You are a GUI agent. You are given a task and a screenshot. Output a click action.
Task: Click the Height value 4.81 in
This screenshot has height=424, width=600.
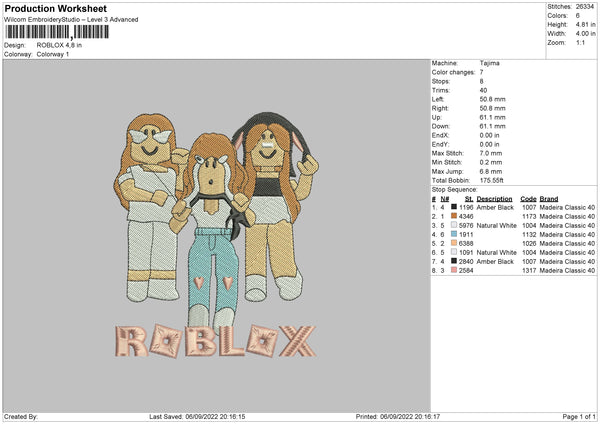(x=585, y=24)
